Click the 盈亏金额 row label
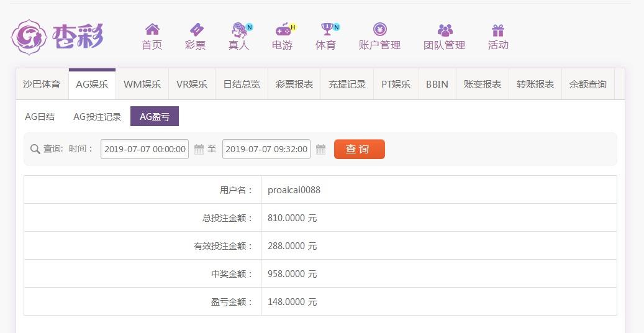Viewport: 644px width, 333px height. pyautogui.click(x=232, y=302)
